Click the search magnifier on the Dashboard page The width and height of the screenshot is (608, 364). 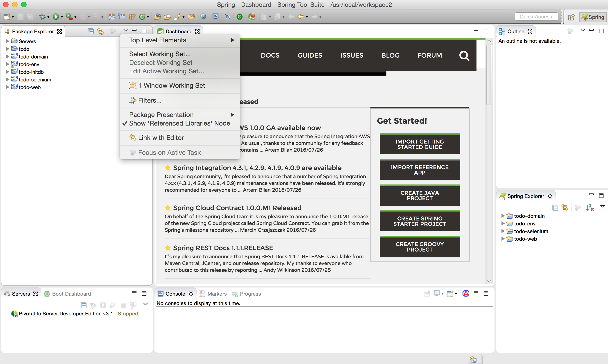tap(464, 56)
